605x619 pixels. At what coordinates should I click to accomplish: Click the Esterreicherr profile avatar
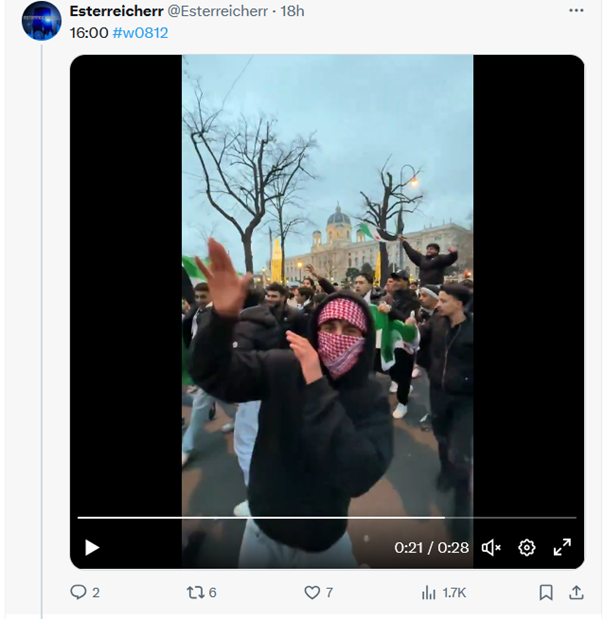(x=41, y=21)
